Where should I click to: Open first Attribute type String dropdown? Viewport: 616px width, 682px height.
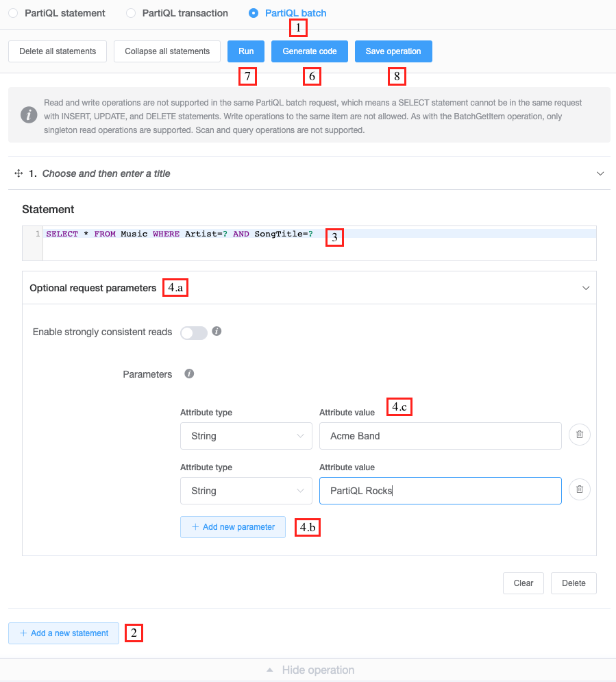point(246,436)
